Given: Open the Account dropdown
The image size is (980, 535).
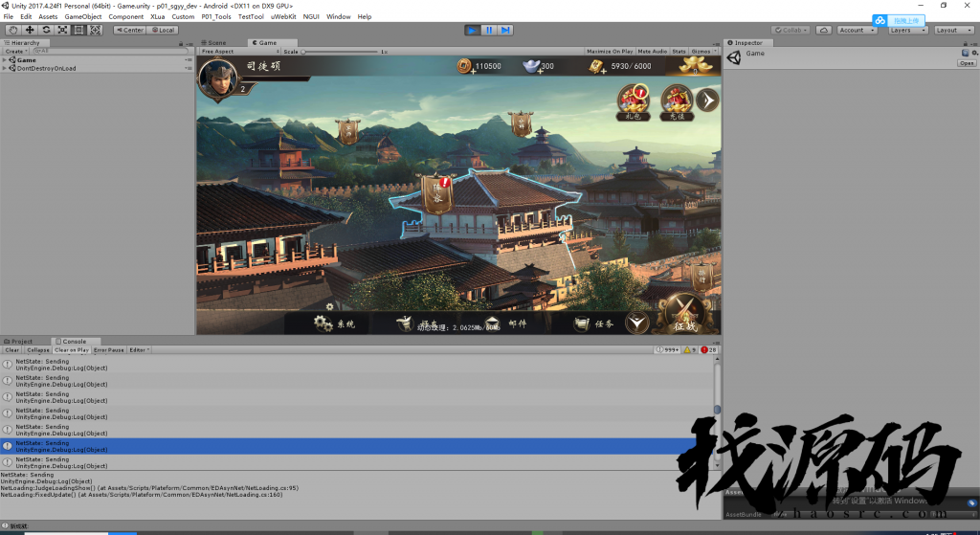Looking at the screenshot, I should pyautogui.click(x=857, y=30).
